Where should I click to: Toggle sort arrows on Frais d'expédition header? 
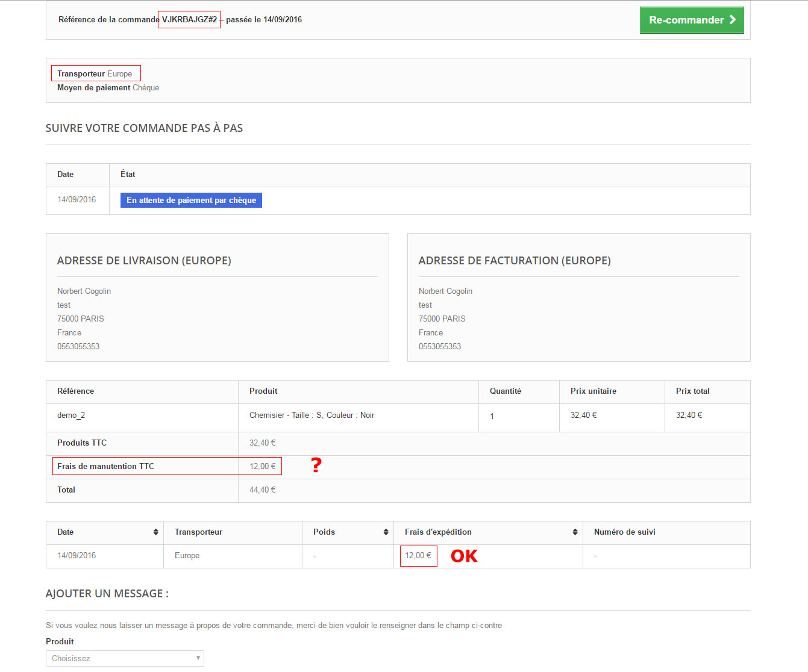tap(575, 532)
